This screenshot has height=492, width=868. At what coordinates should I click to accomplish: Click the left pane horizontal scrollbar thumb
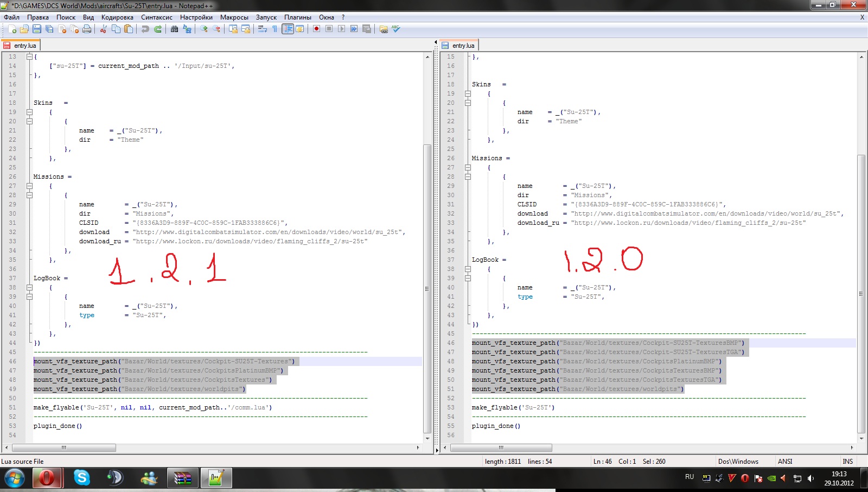tap(64, 448)
